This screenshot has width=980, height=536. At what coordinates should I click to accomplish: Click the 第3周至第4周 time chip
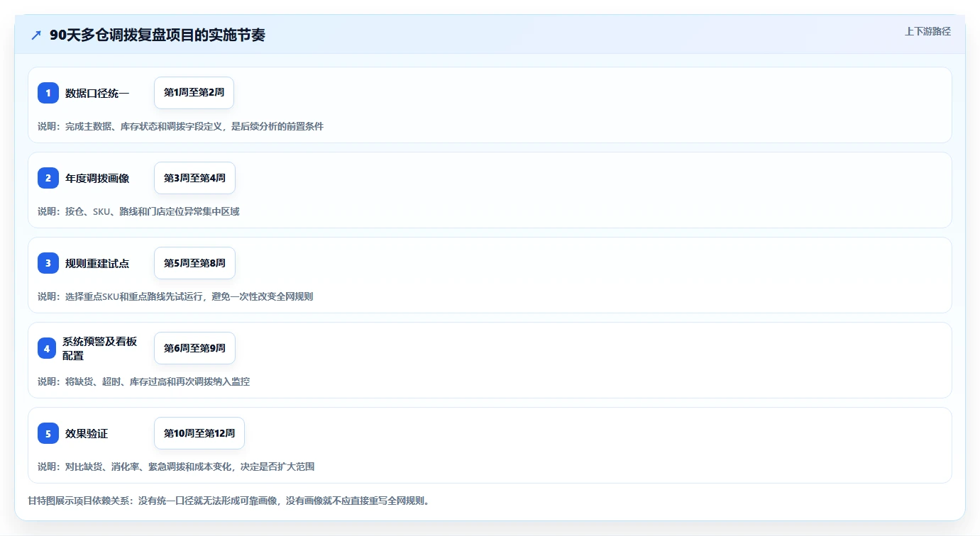point(194,178)
